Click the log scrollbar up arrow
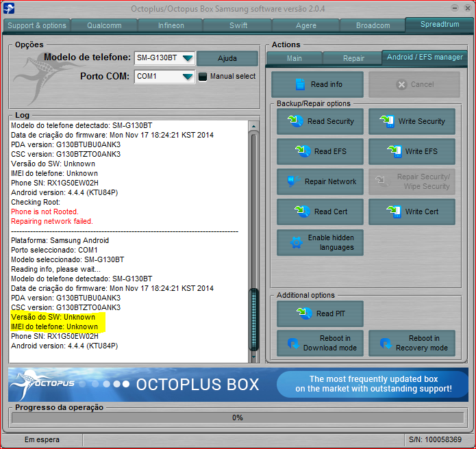The image size is (476, 449). (253, 126)
